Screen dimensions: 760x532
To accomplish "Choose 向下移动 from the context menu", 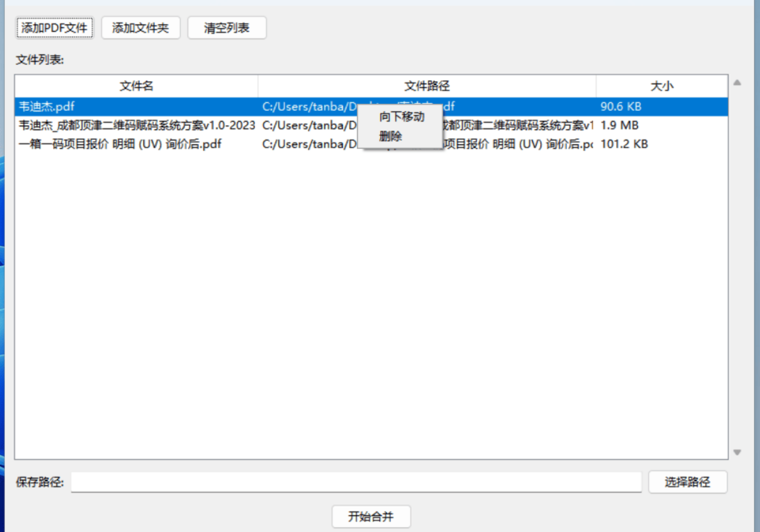I will pyautogui.click(x=401, y=117).
